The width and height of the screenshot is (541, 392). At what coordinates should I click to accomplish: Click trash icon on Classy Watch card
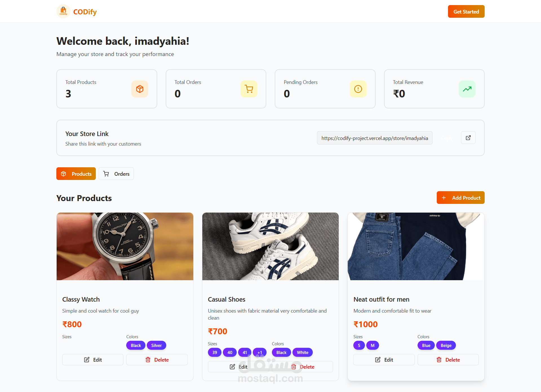[x=148, y=360]
